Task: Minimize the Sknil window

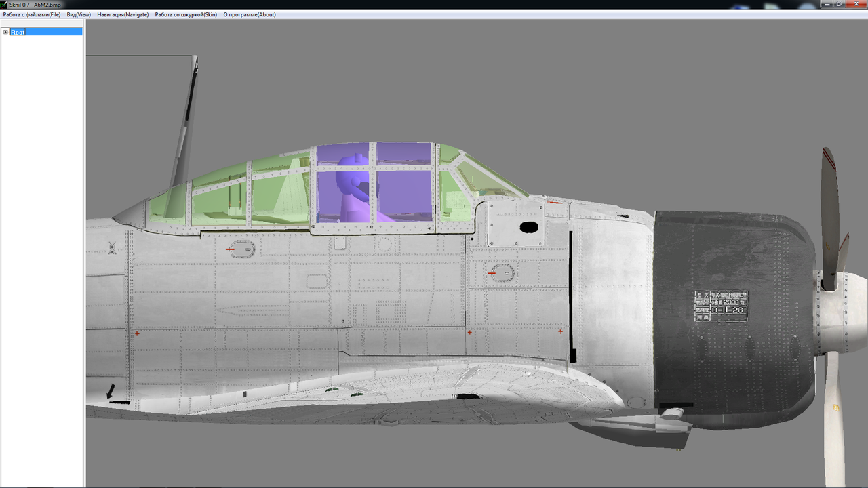Action: [x=827, y=4]
